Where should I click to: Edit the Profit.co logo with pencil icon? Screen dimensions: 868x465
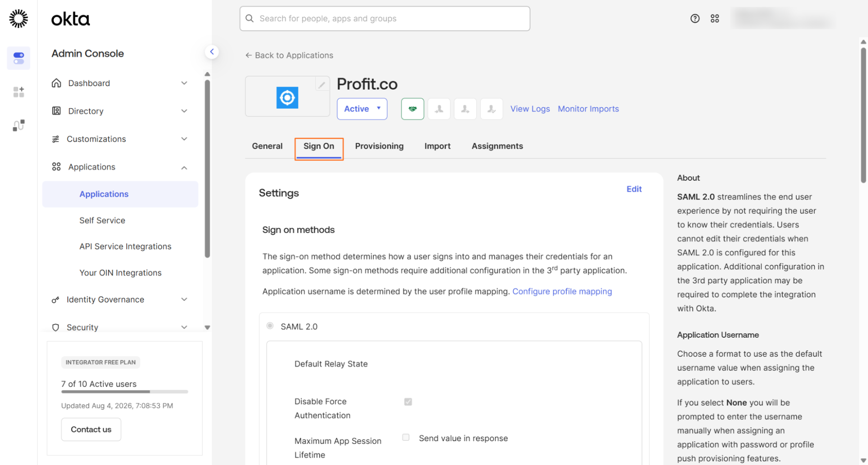321,85
